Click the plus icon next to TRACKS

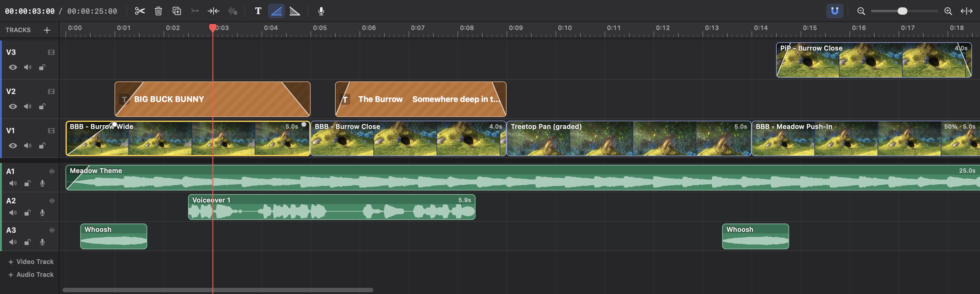coord(47,30)
